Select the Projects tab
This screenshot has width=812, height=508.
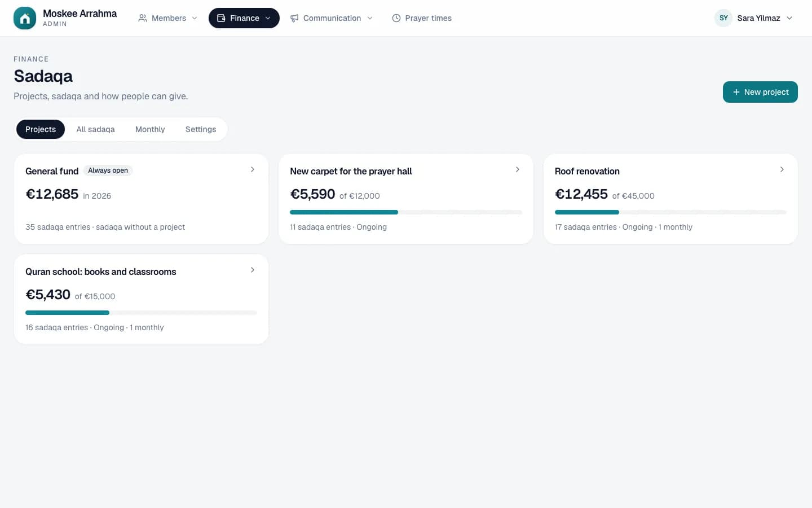point(41,129)
